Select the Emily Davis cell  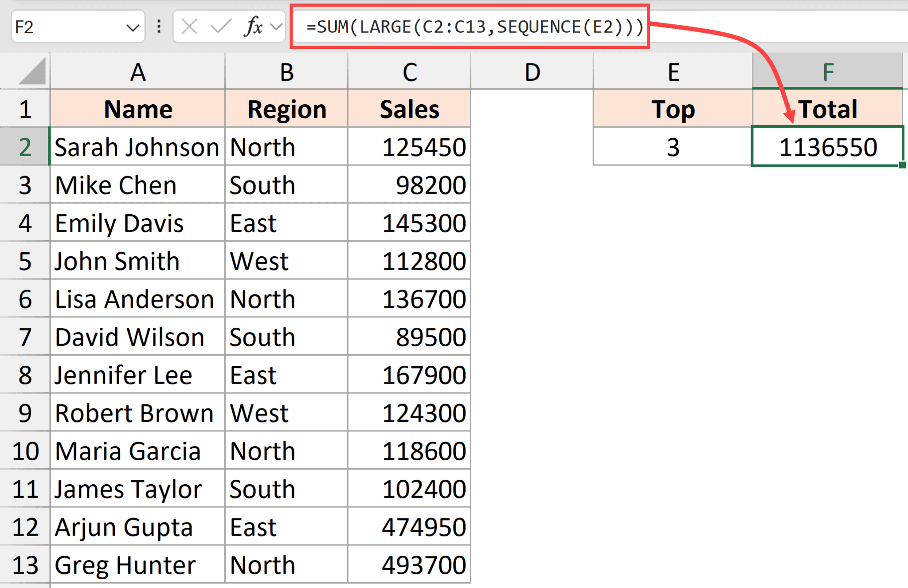pos(138,223)
